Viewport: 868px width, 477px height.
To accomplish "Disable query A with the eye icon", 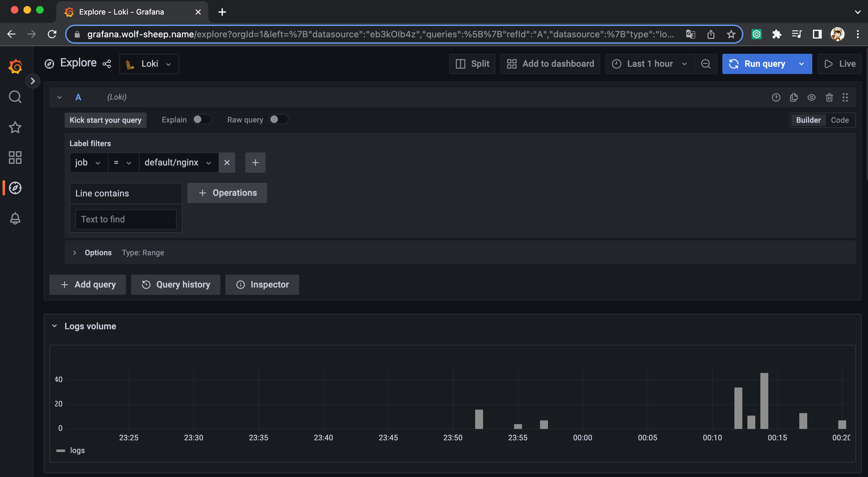I will (811, 97).
